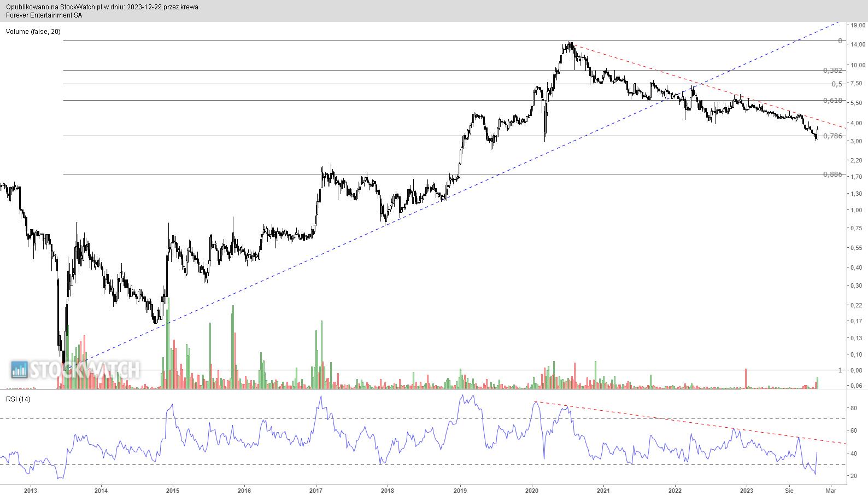This screenshot has width=868, height=495.
Task: Click the 0,40 price axis value
Action: [856, 267]
